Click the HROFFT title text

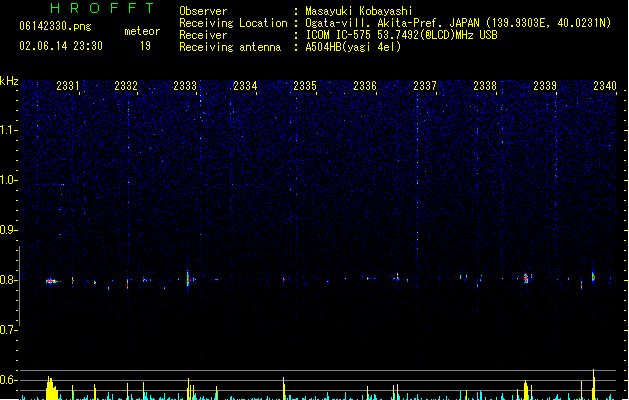[102, 8]
